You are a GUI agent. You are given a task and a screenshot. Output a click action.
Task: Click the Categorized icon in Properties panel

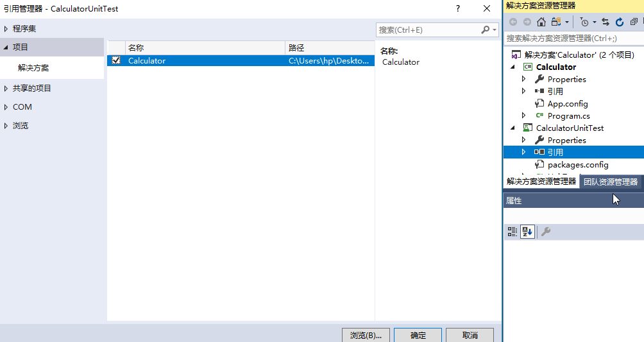(512, 232)
